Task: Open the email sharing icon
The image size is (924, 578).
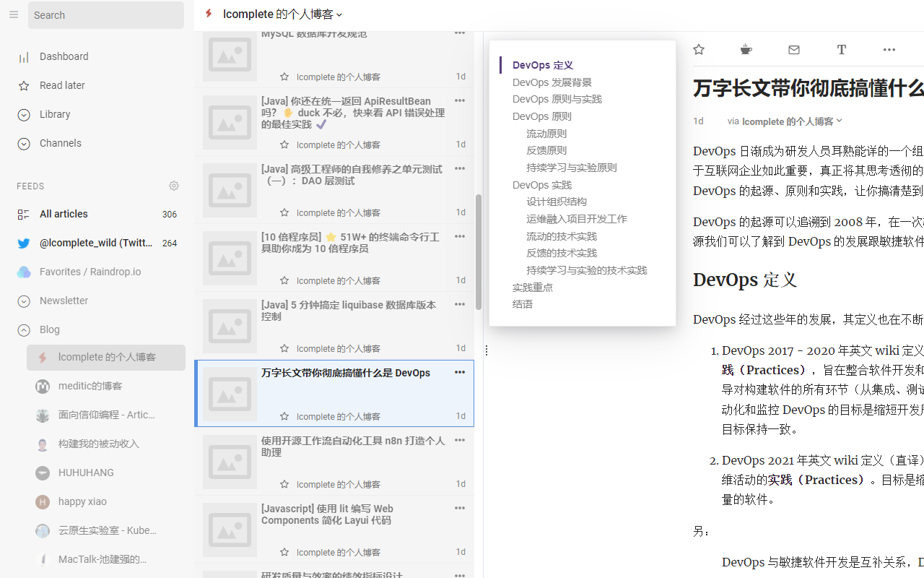Action: 793,49
